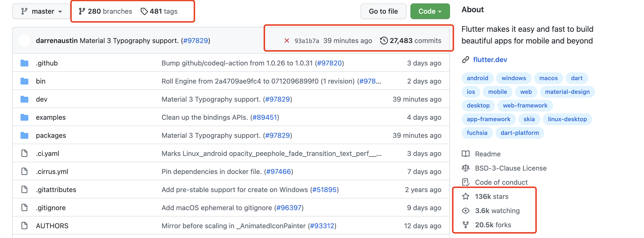The width and height of the screenshot is (644, 238).
Task: Click the file icon for .gitignore
Action: [x=24, y=208]
